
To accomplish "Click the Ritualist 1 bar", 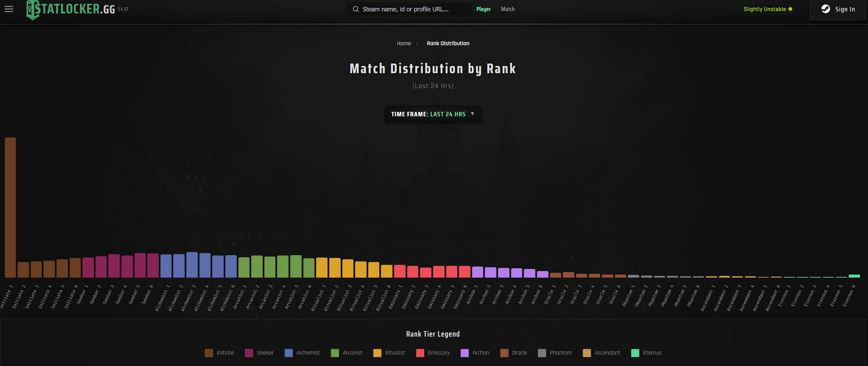I will 322,268.
